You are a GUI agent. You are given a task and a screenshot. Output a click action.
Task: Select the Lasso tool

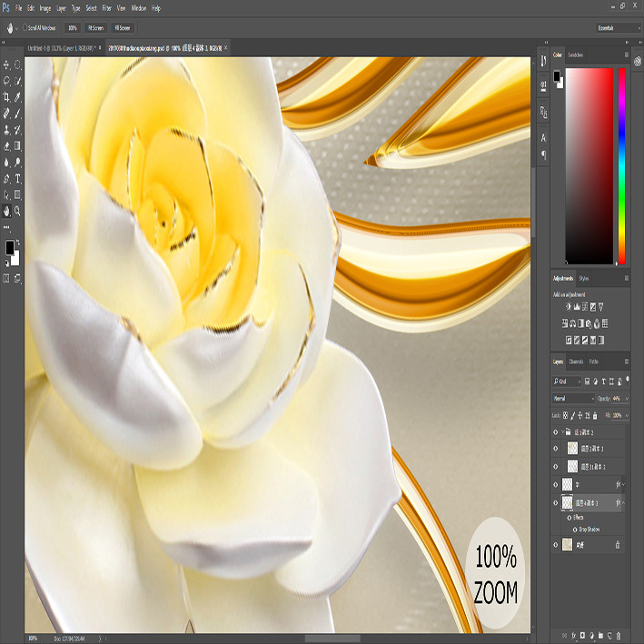click(x=6, y=81)
